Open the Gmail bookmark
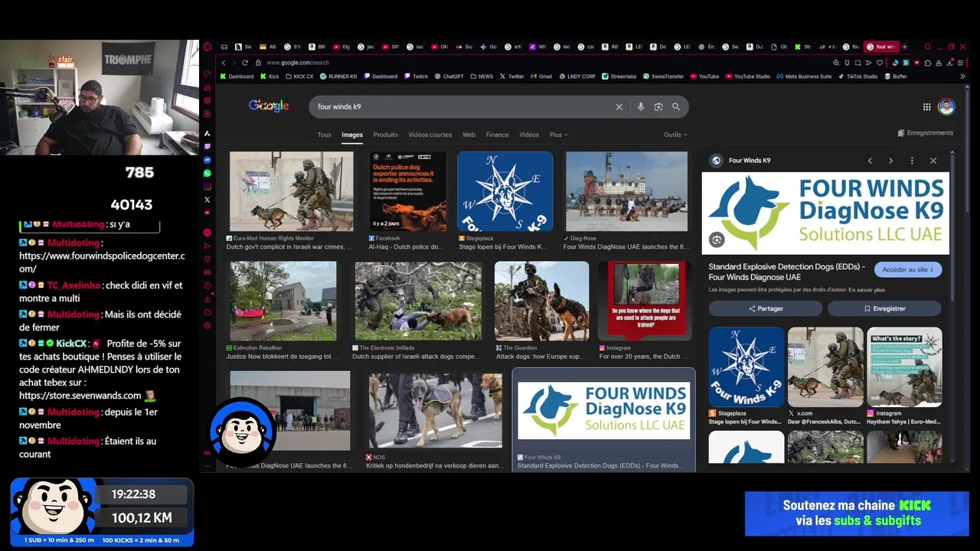 tap(541, 77)
